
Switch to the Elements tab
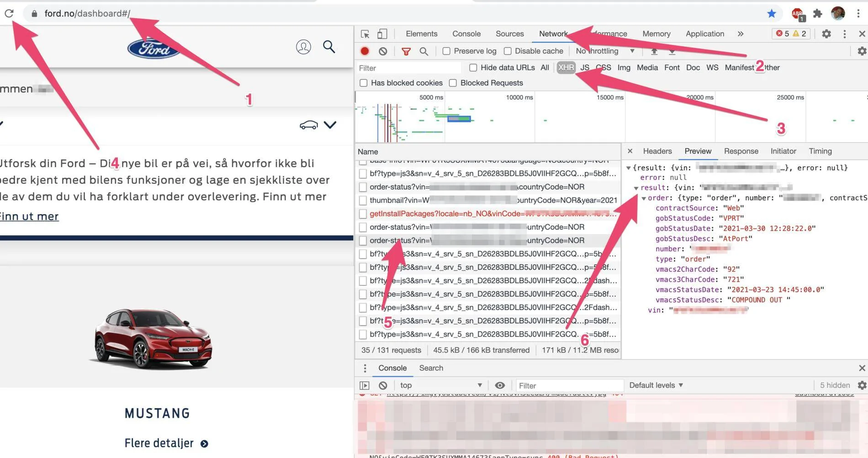421,34
